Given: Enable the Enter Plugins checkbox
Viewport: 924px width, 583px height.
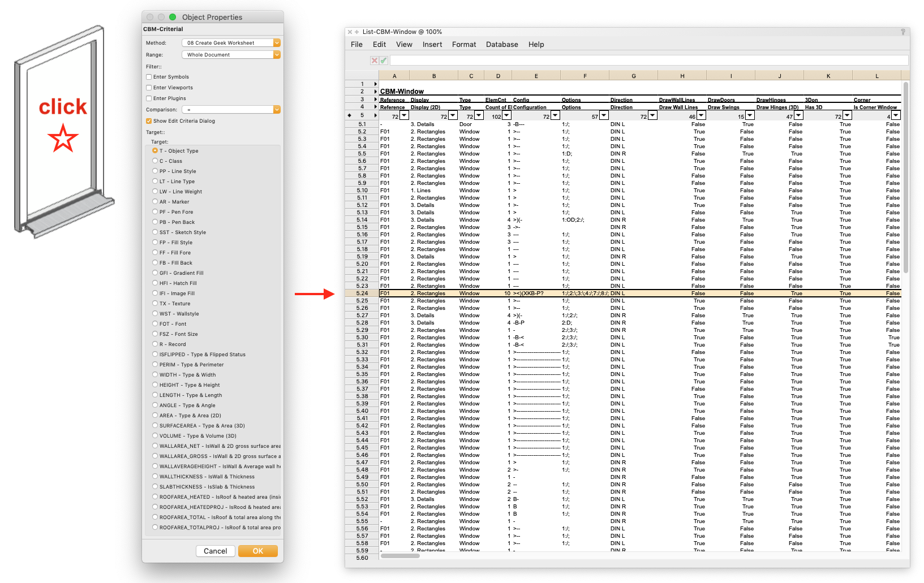Looking at the screenshot, I should [x=149, y=98].
